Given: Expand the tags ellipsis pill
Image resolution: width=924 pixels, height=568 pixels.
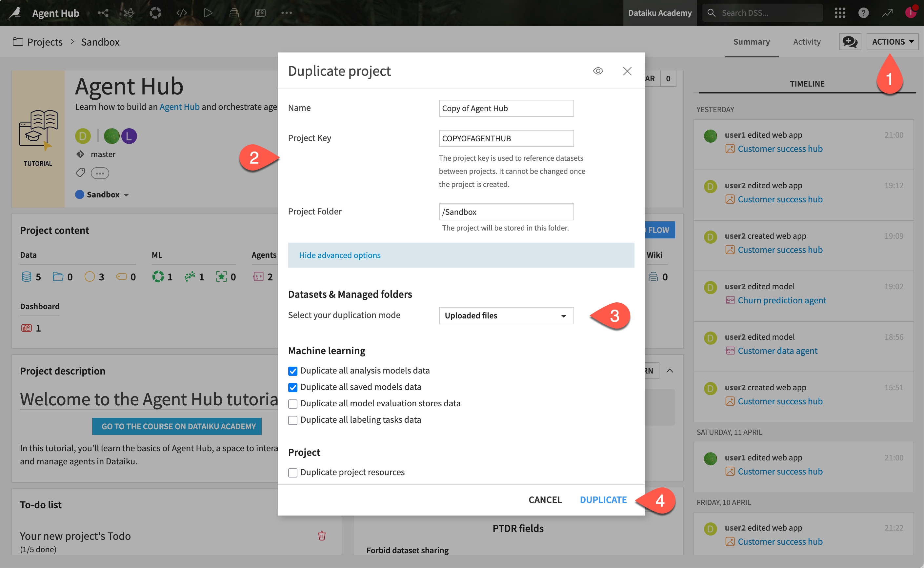Looking at the screenshot, I should tap(100, 173).
